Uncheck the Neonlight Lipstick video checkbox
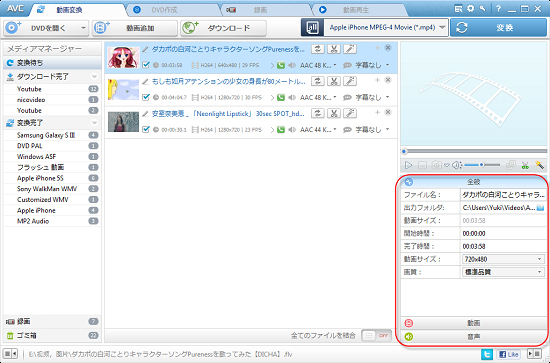Image resolution: width=550 pixels, height=363 pixels. [146, 129]
